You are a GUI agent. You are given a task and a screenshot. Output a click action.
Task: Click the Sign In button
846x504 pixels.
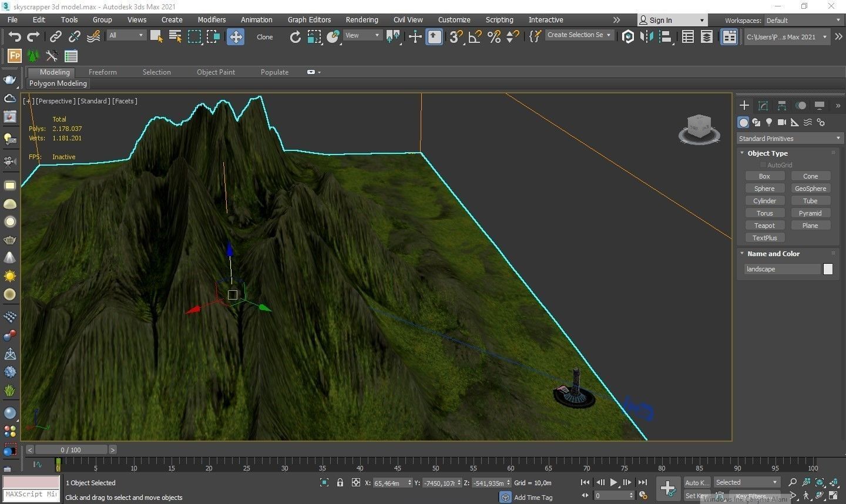[672, 21]
